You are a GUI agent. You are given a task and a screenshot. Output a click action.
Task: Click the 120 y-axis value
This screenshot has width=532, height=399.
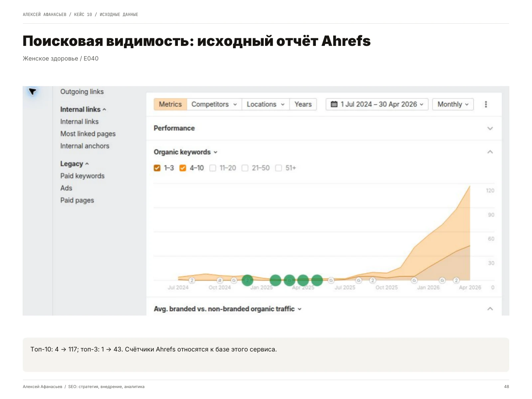pos(490,191)
